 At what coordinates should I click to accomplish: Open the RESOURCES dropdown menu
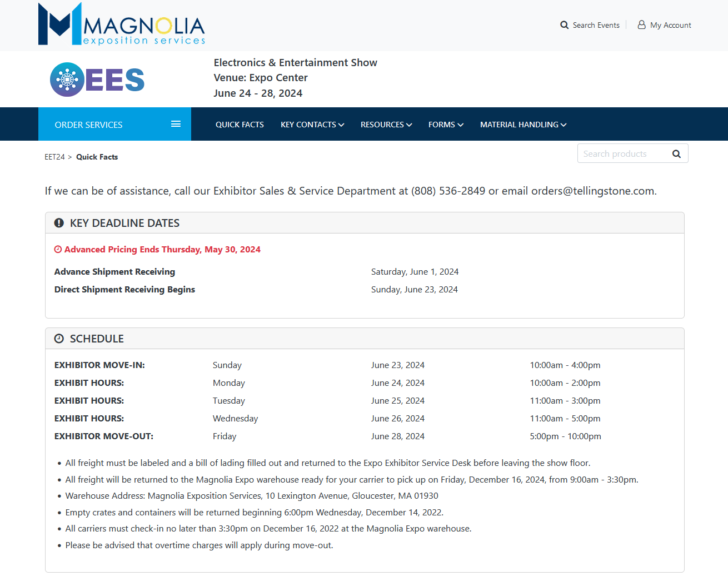tap(386, 124)
